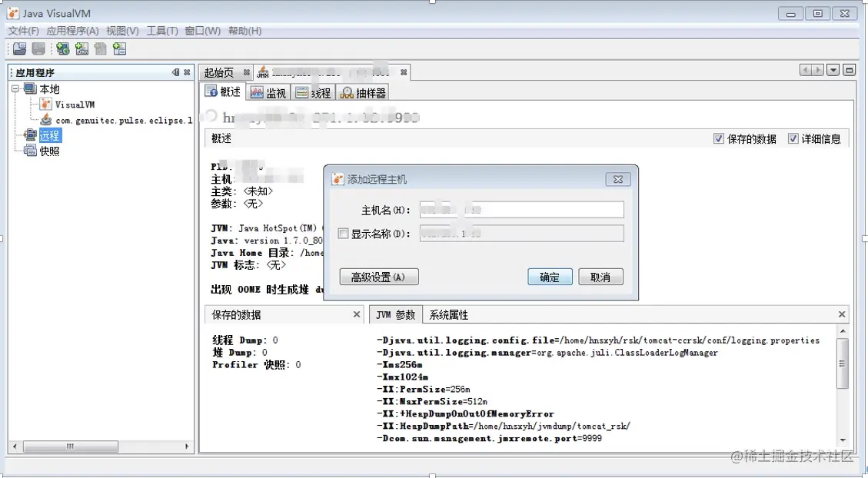
Task: Switch to the 起始页 tab
Action: click(x=219, y=72)
